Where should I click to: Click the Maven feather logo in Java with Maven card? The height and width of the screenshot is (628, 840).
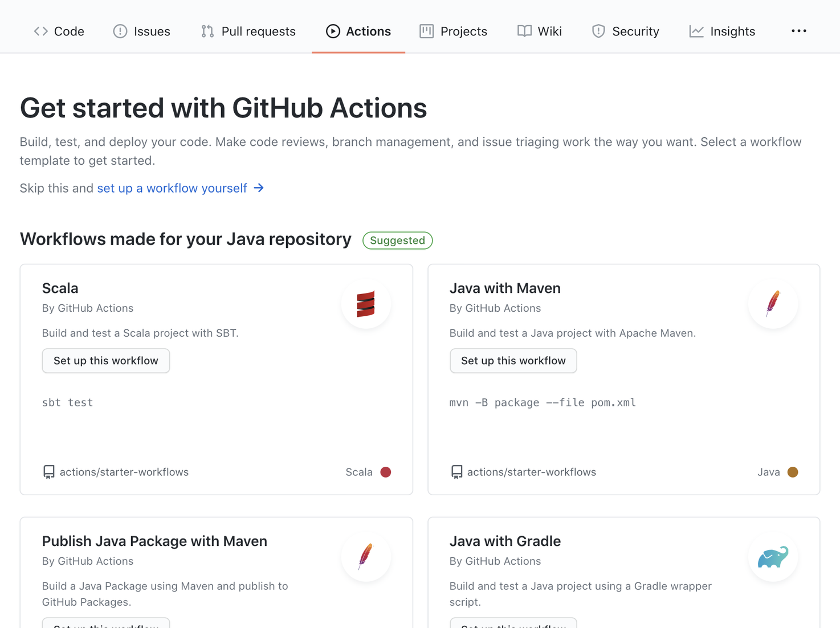[773, 304]
